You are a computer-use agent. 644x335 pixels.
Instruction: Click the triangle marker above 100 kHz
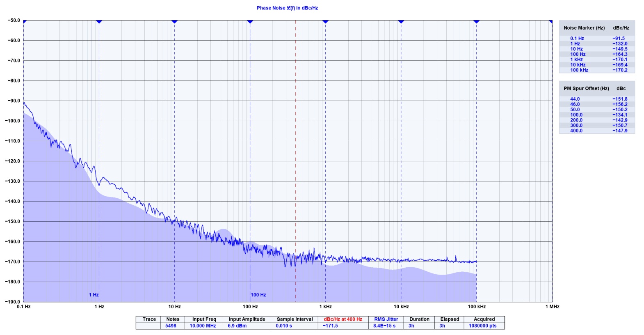[x=476, y=21]
